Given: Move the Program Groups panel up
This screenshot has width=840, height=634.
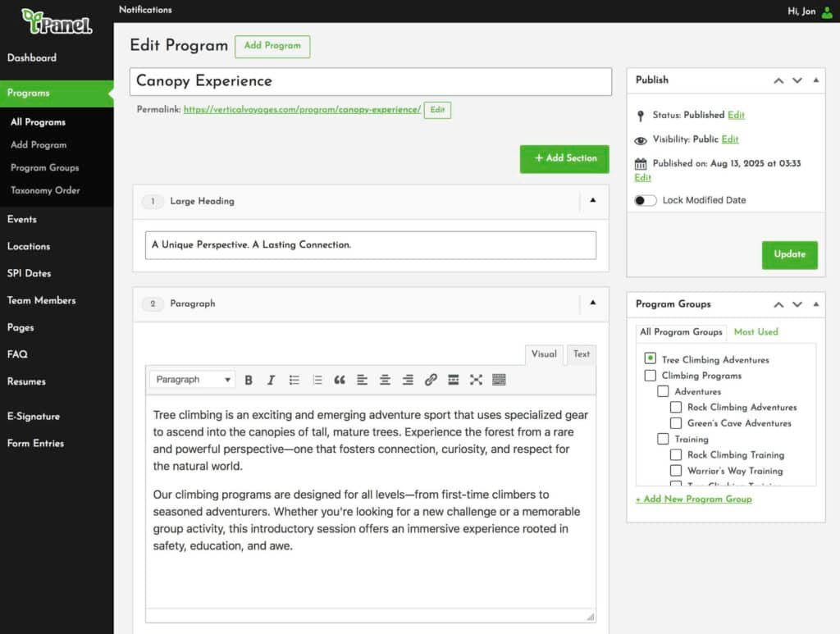Looking at the screenshot, I should click(x=779, y=304).
